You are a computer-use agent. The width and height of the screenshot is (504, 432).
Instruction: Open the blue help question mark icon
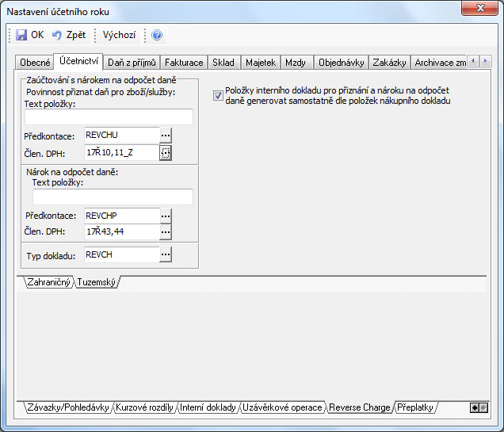click(157, 35)
